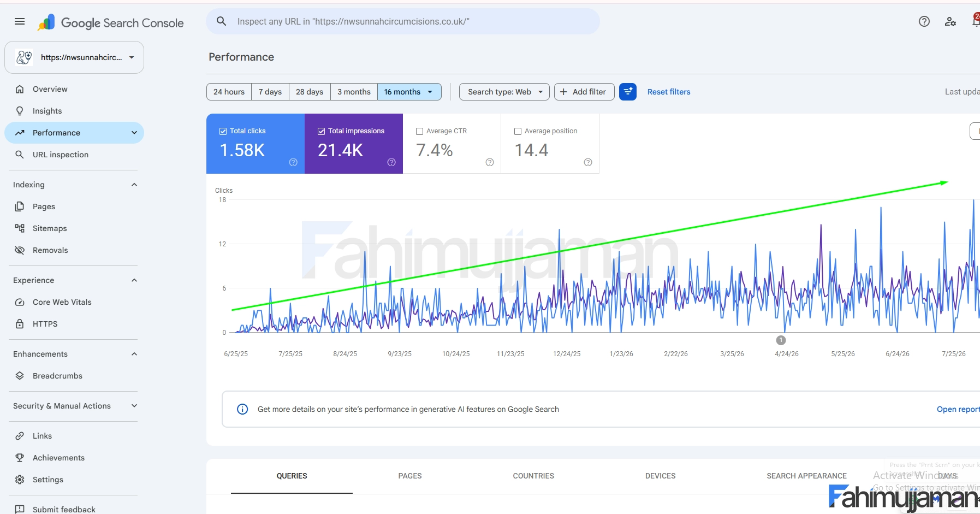Click the Overview home icon
980x514 pixels.
click(x=20, y=89)
